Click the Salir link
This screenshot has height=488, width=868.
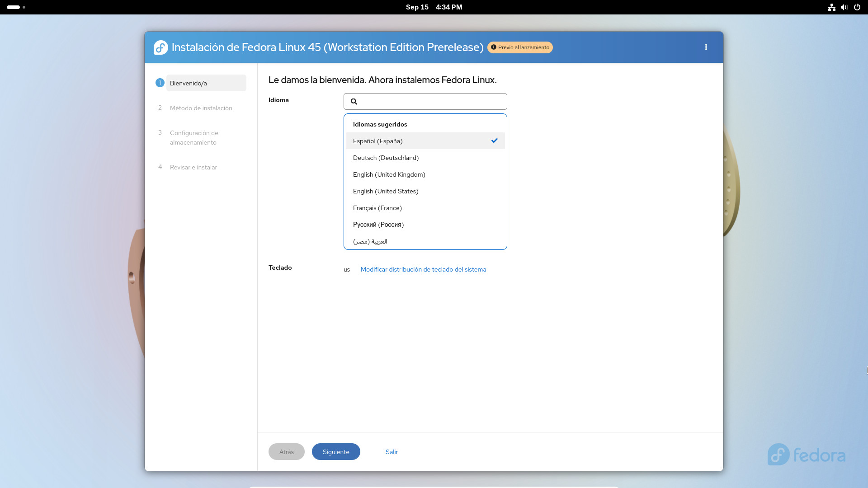tap(392, 452)
